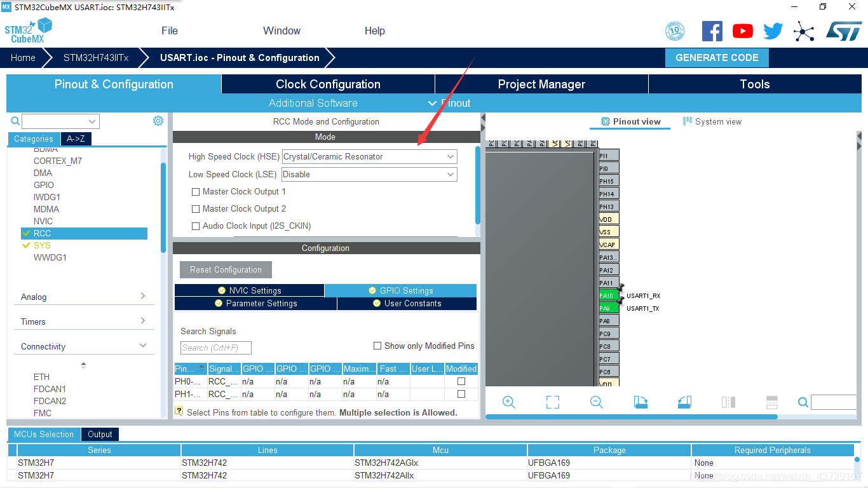Switch to the Clock Configuration tab
The height and width of the screenshot is (488, 868).
coord(328,84)
